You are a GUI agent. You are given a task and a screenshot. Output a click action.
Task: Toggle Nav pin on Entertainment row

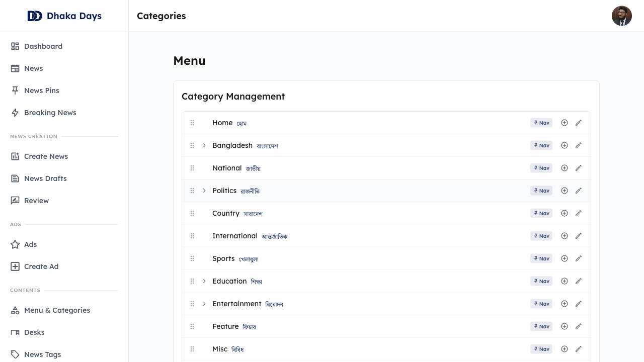pyautogui.click(x=541, y=304)
